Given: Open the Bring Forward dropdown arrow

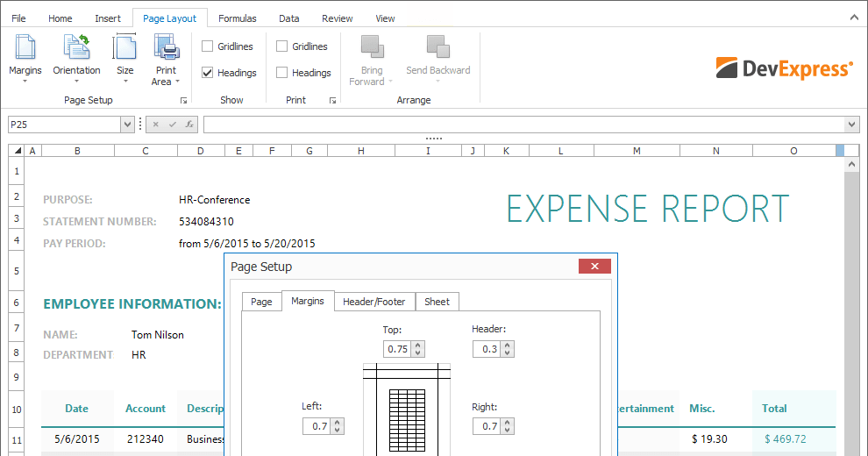Looking at the screenshot, I should coord(390,82).
